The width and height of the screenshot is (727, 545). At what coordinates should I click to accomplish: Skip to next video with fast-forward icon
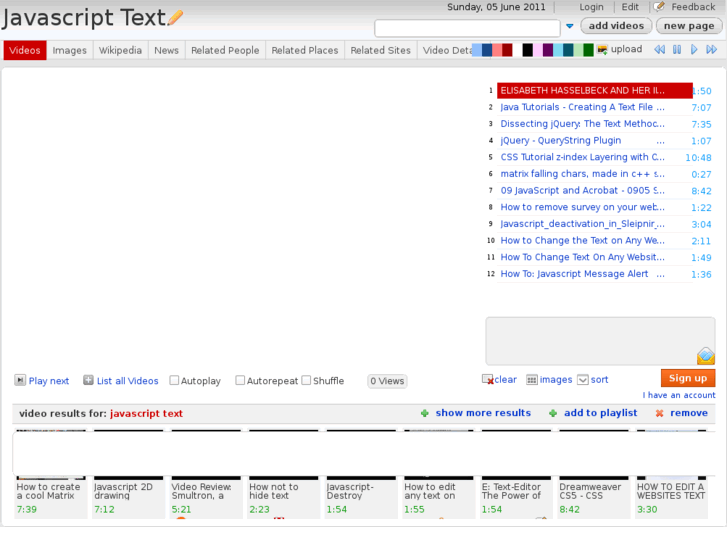712,49
